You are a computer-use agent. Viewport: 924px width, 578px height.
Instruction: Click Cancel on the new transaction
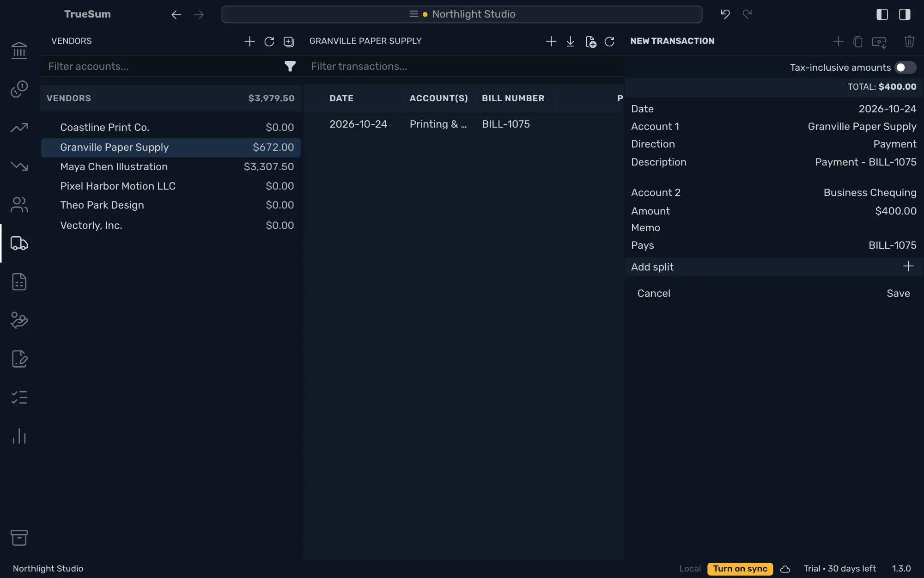tap(654, 294)
